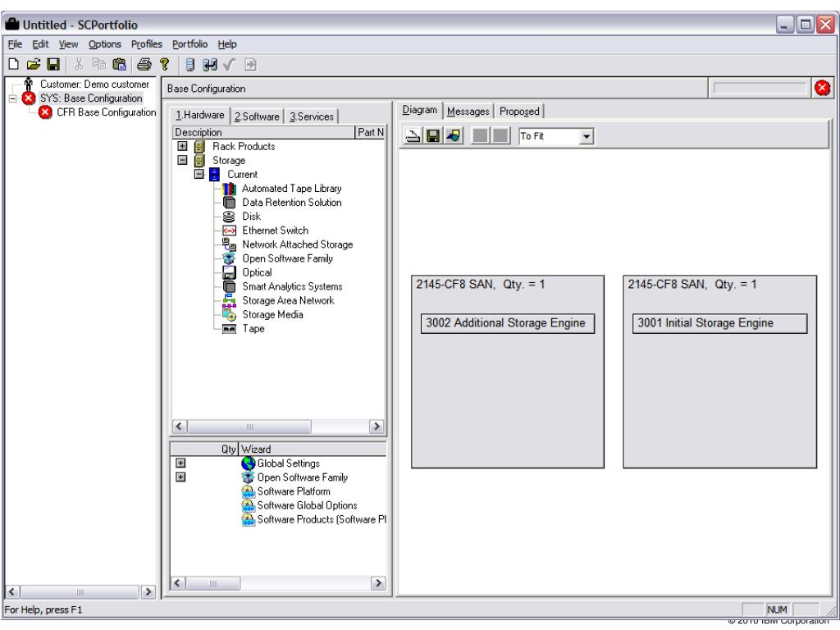This screenshot has height=630, width=840.
Task: Select CFR Base Configuration tree item
Action: [106, 112]
